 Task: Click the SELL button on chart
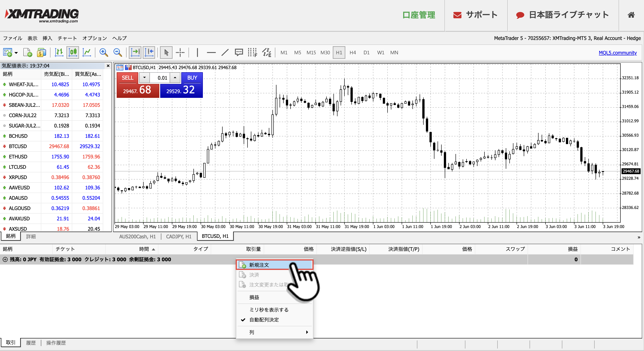pyautogui.click(x=127, y=78)
